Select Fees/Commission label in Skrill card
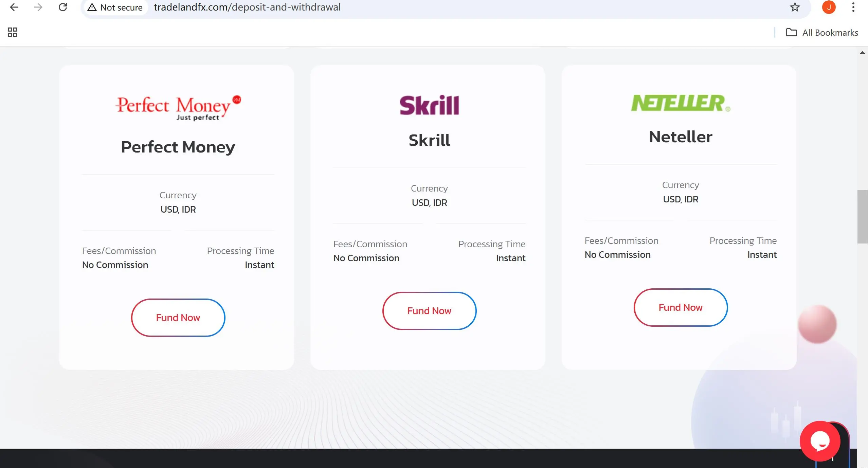Screen dimensions: 868x468 [x=370, y=244]
